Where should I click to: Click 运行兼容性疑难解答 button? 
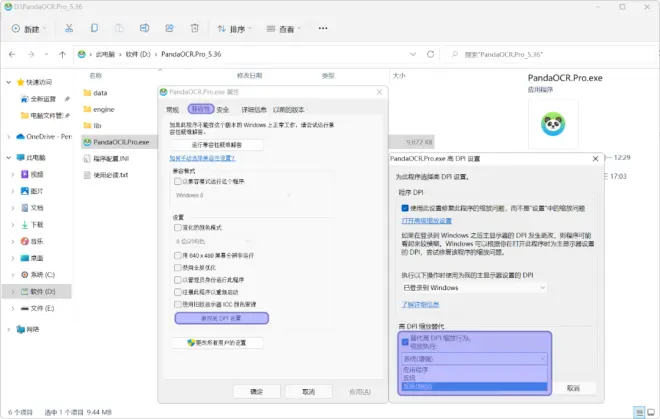[x=217, y=145]
